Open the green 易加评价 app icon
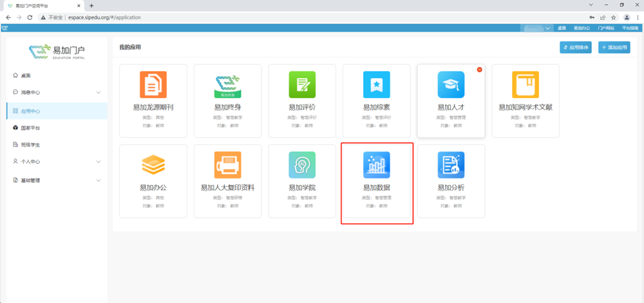Viewport: 644px width, 303px height. [302, 84]
